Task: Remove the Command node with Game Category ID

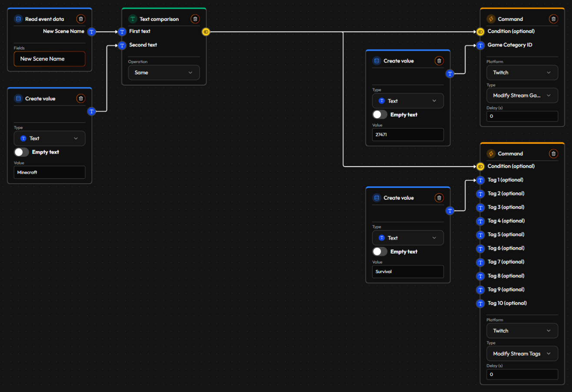Action: pyautogui.click(x=553, y=19)
